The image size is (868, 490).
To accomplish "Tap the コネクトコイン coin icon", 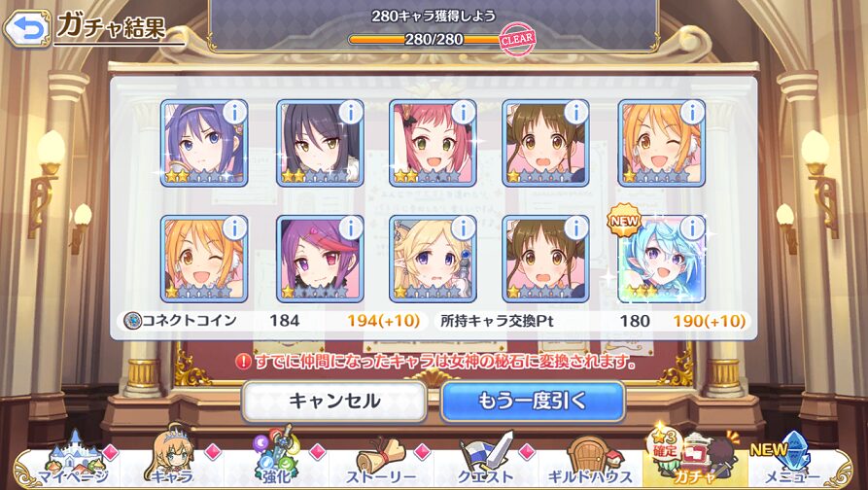I will tap(132, 321).
